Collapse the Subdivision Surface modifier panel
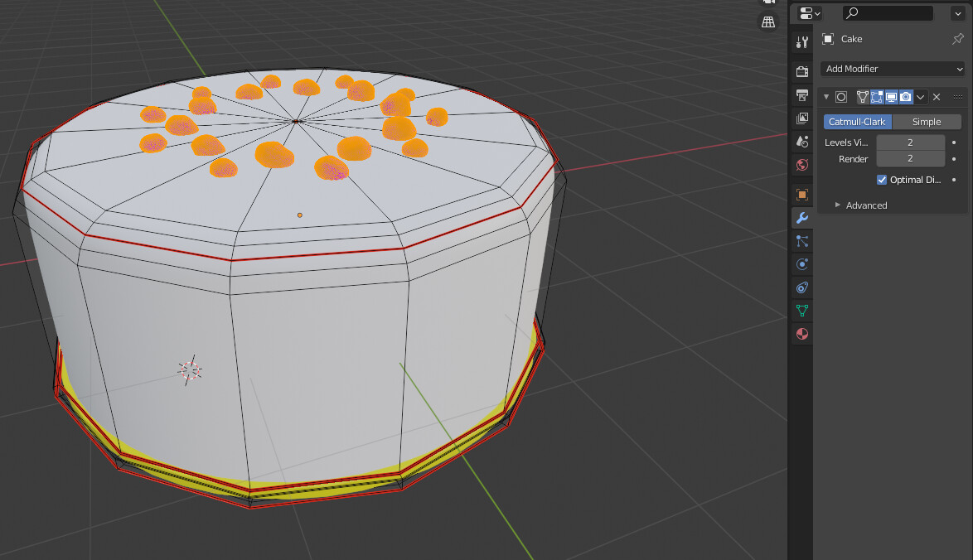 pos(826,97)
